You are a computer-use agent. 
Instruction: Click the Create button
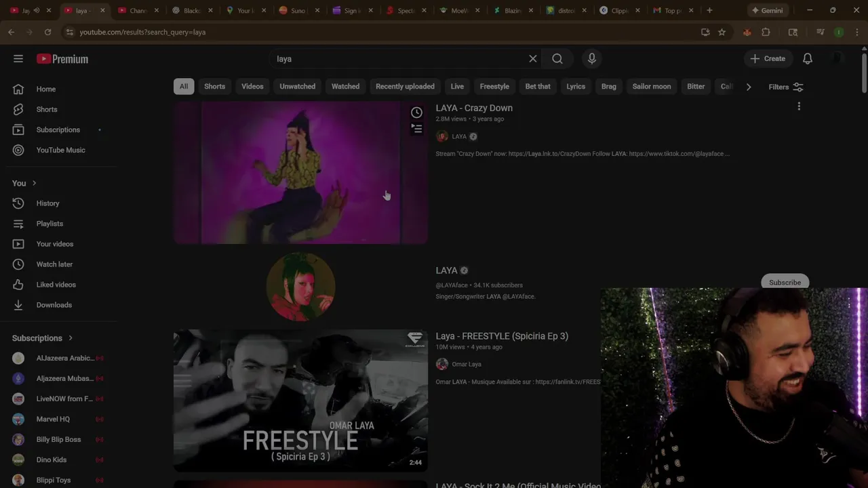coord(768,59)
